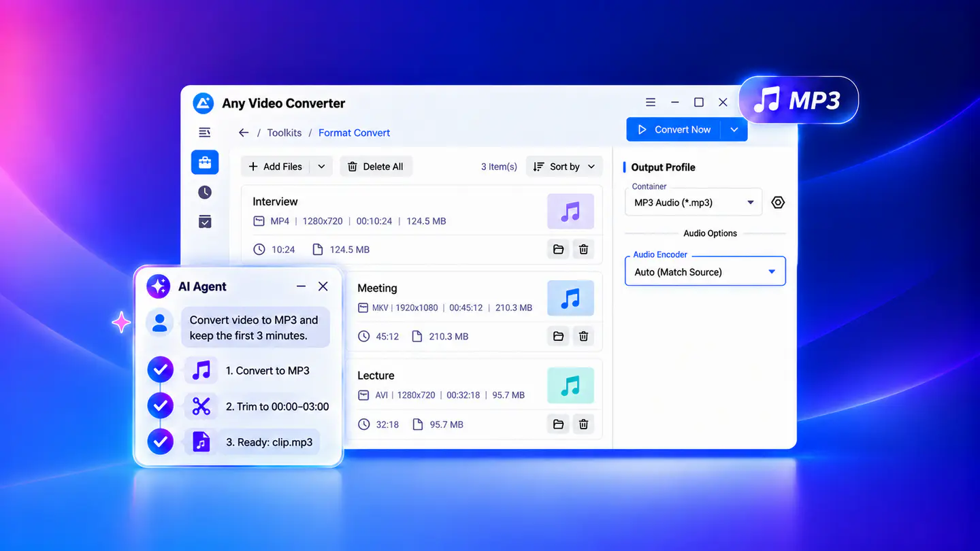Click the Any Video Converter logo
980x551 pixels.
pyautogui.click(x=203, y=103)
